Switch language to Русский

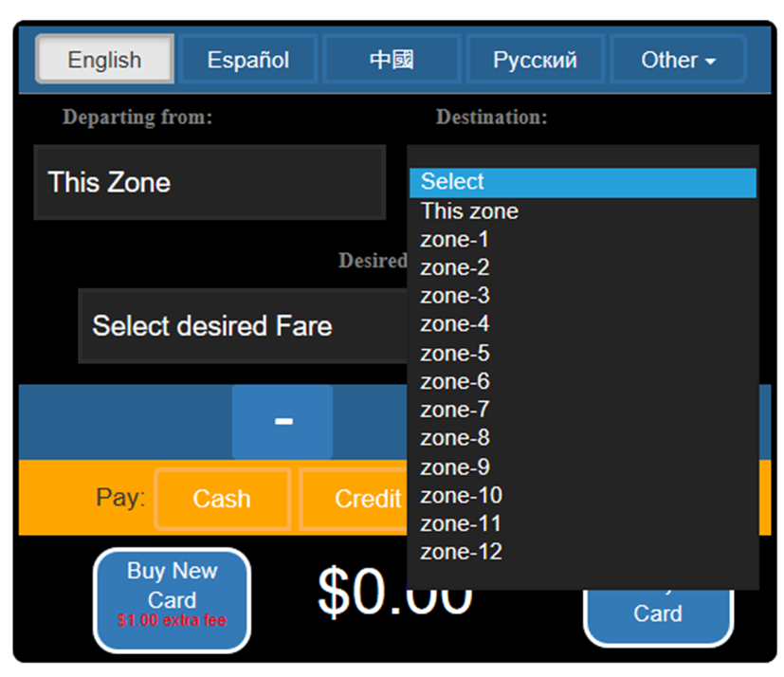[x=535, y=60]
